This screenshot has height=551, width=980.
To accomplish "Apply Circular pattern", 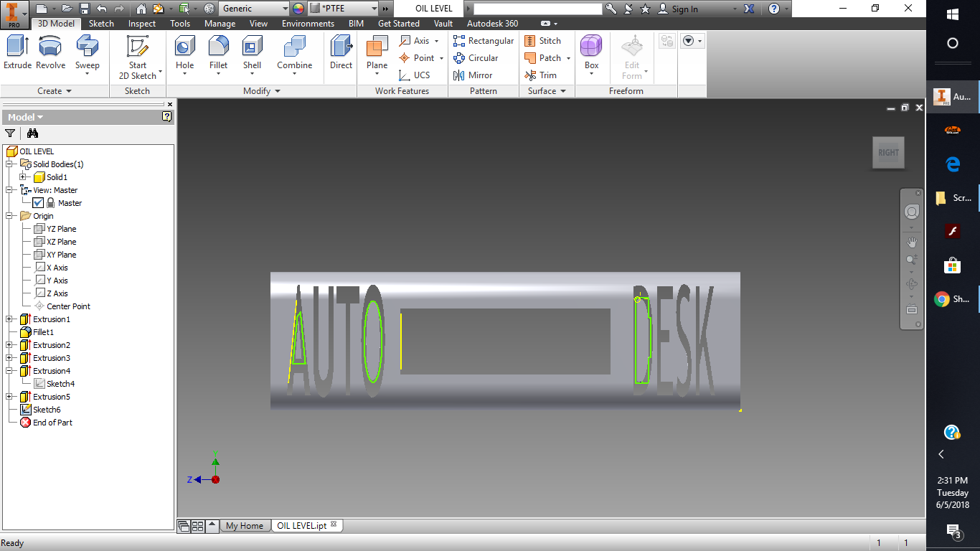I will [476, 58].
